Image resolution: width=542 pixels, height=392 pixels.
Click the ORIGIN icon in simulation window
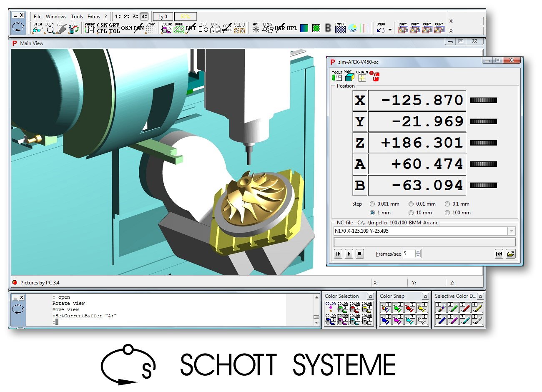pyautogui.click(x=361, y=76)
